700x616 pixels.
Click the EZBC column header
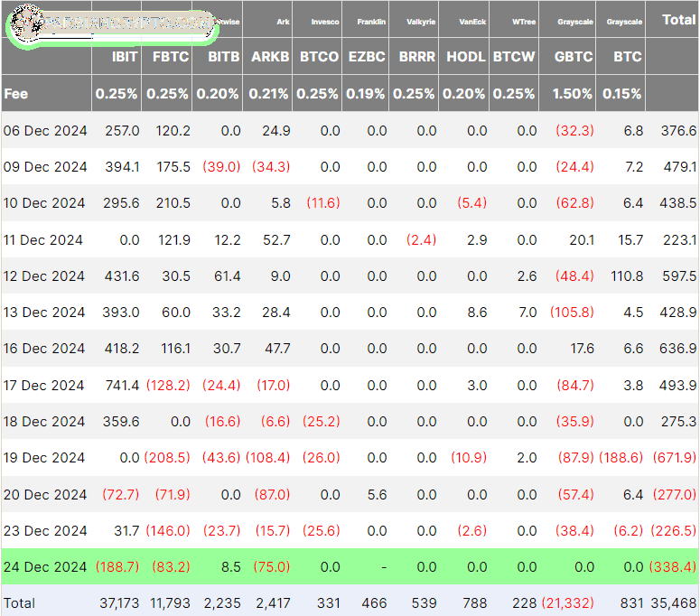367,57
